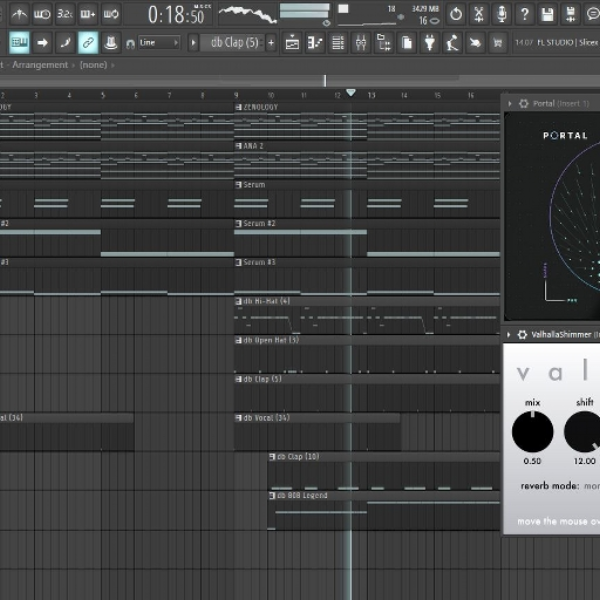Click the stamp tool icon

tap(111, 42)
